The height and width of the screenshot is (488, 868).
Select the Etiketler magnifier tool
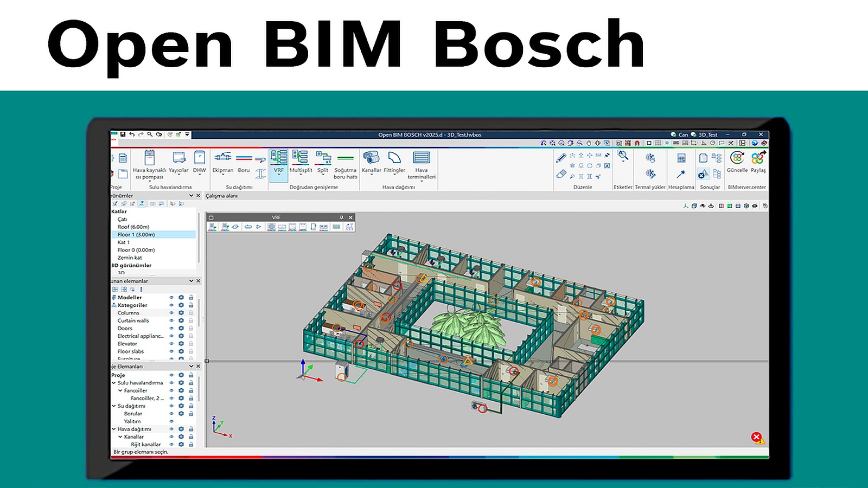pyautogui.click(x=622, y=156)
